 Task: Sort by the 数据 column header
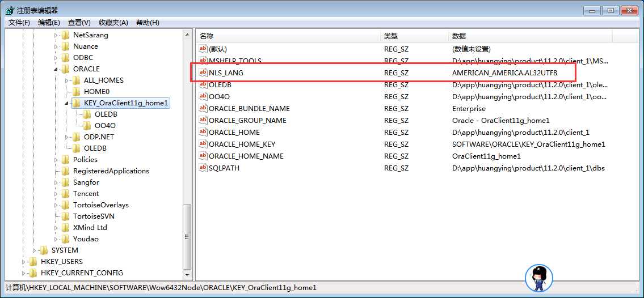531,36
